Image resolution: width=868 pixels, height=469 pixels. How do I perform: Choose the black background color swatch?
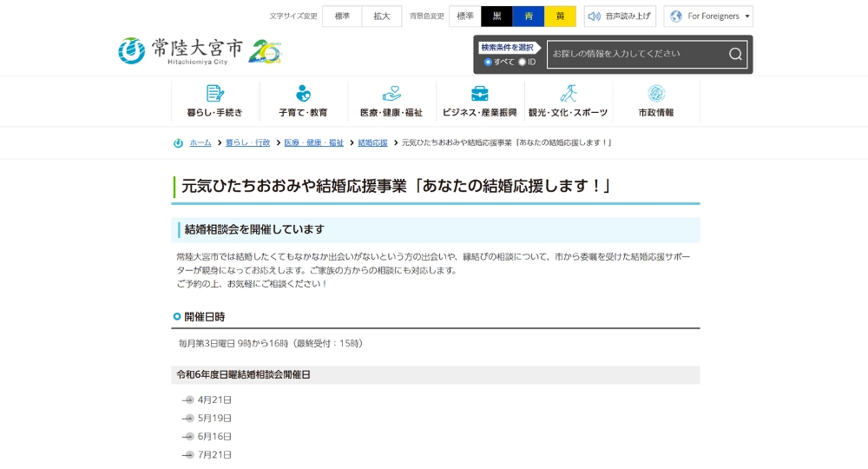click(497, 17)
